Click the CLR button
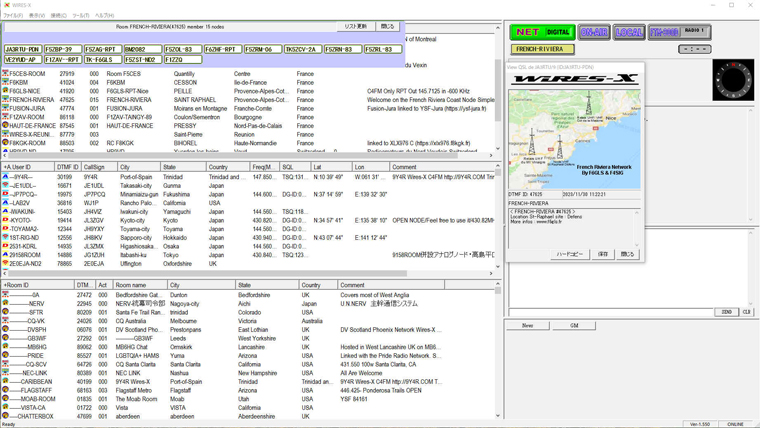The image size is (760, 428). [x=746, y=312]
